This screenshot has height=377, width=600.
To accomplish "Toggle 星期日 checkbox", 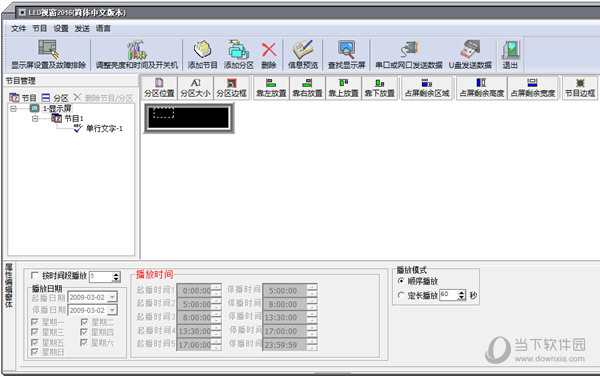I will [x=34, y=352].
